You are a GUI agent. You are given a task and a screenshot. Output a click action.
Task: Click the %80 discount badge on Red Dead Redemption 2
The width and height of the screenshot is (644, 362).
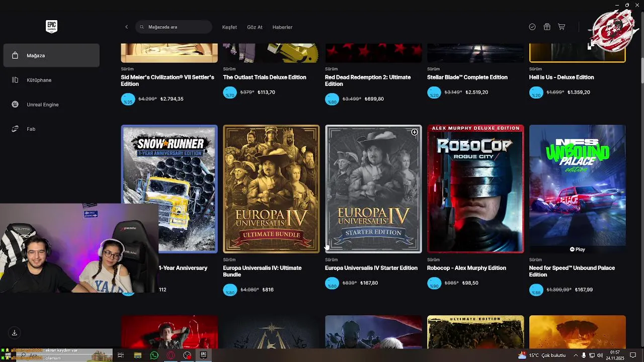(x=332, y=99)
